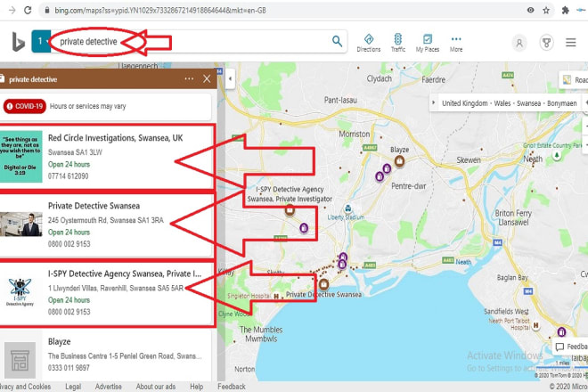Click The Mumbles label on map
This screenshot has height=392, width=588.
(x=261, y=334)
